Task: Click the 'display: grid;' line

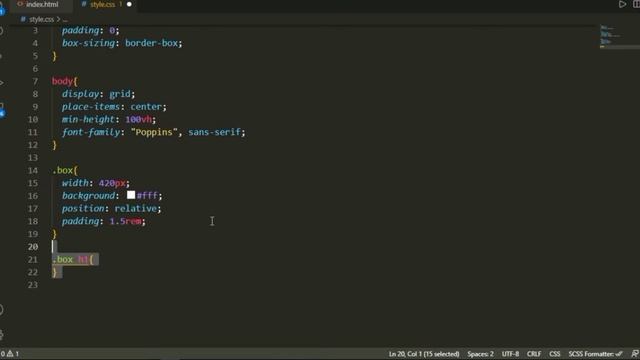Action: pos(98,94)
